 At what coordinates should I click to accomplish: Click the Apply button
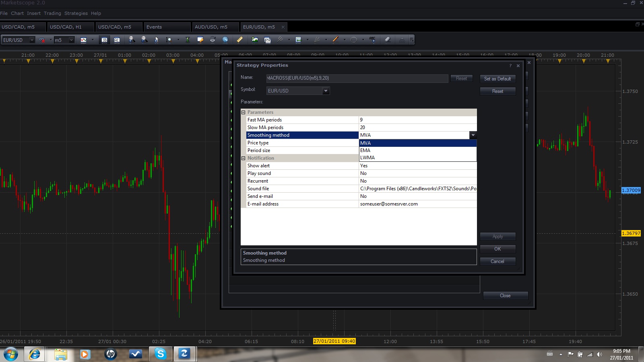click(x=497, y=237)
